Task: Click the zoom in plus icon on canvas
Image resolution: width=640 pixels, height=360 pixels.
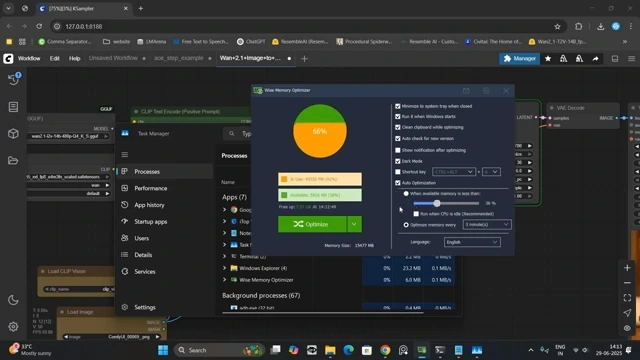Action: coord(627,268)
